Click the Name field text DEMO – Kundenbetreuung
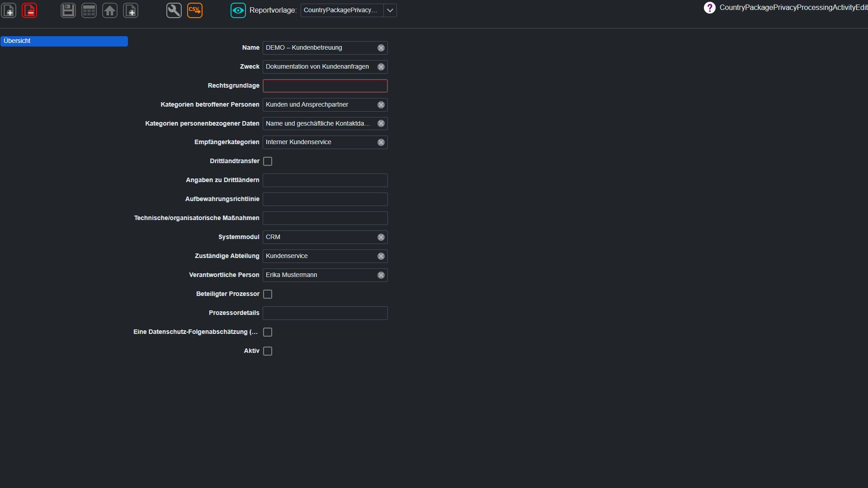 click(x=304, y=47)
